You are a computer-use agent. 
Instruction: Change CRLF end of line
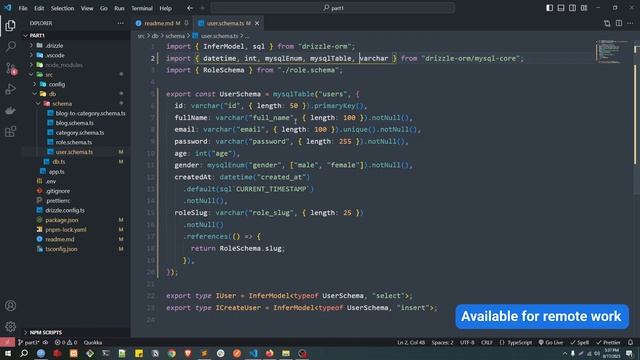click(x=487, y=342)
